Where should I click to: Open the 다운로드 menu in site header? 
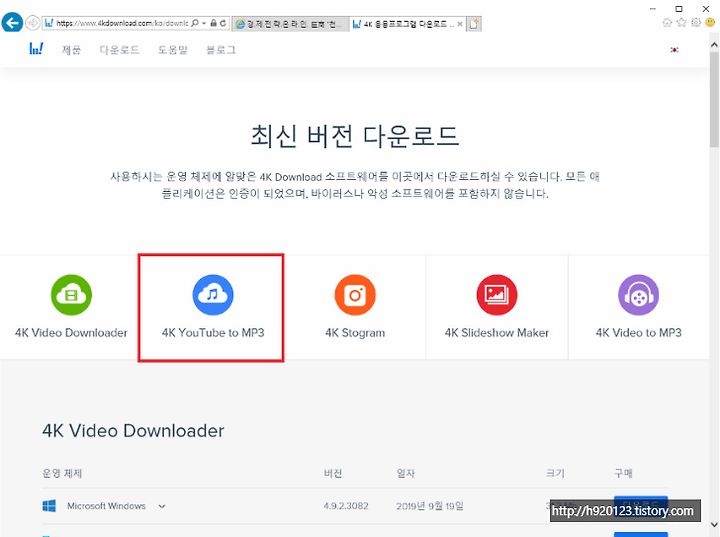pyautogui.click(x=119, y=50)
